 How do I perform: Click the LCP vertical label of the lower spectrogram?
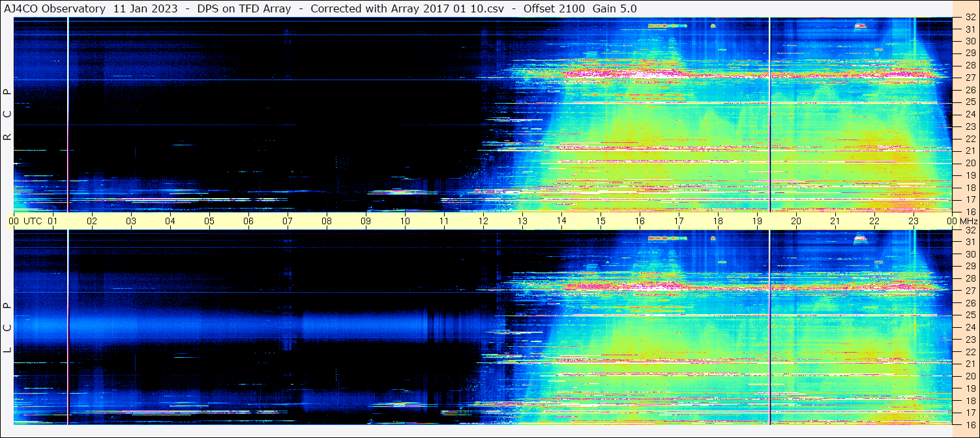(7, 327)
